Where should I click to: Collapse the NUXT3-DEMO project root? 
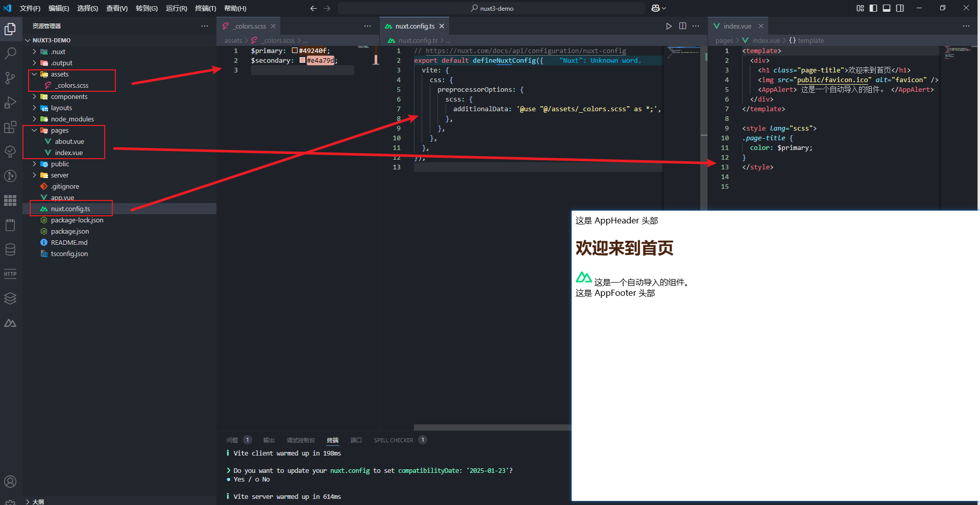(x=28, y=40)
